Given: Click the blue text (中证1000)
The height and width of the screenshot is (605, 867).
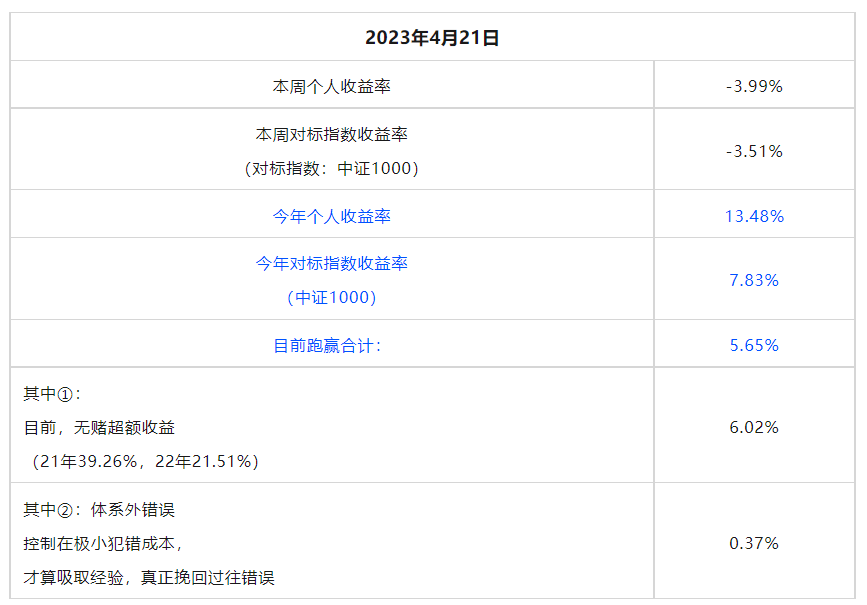Looking at the screenshot, I should [x=332, y=298].
